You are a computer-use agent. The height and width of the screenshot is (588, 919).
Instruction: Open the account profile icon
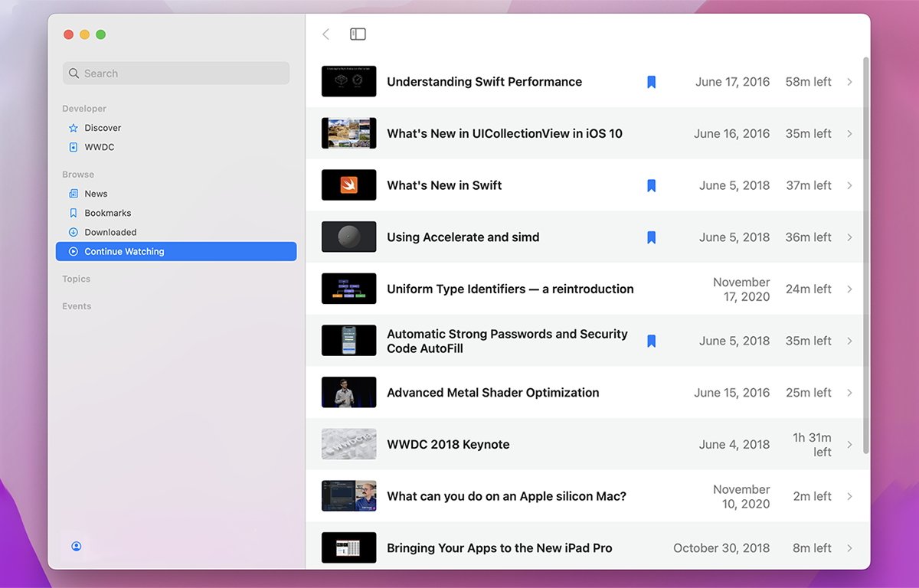point(77,546)
